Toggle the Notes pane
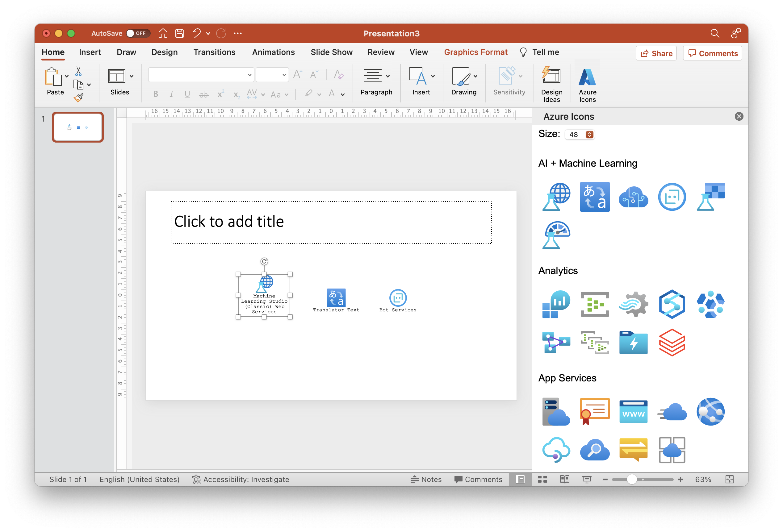Image resolution: width=783 pixels, height=532 pixels. pos(426,479)
